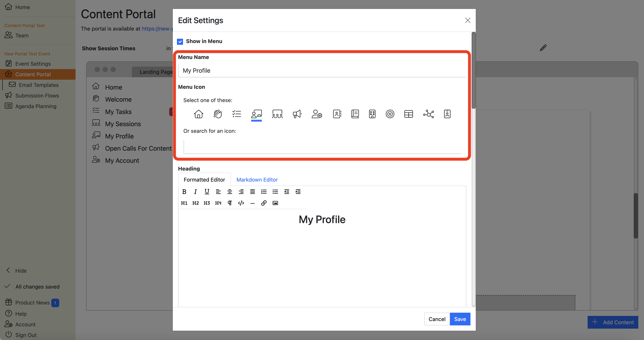Open Product News
The image size is (644, 340).
click(x=32, y=302)
